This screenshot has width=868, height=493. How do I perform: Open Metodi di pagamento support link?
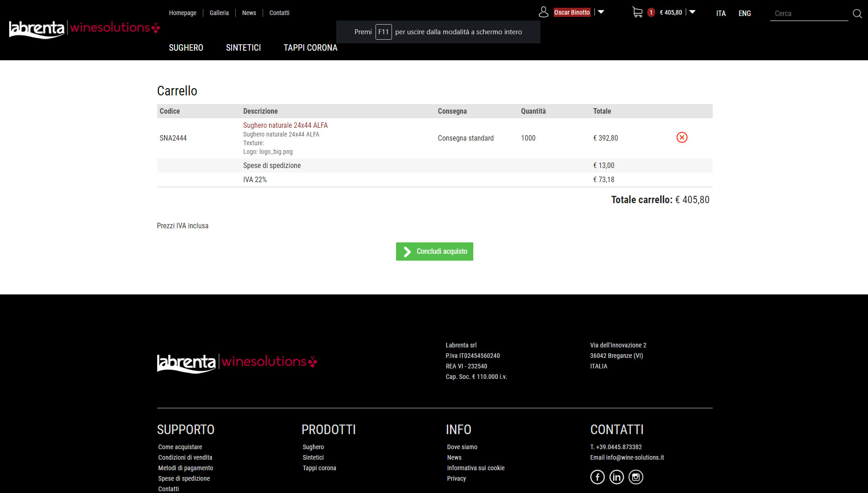185,468
